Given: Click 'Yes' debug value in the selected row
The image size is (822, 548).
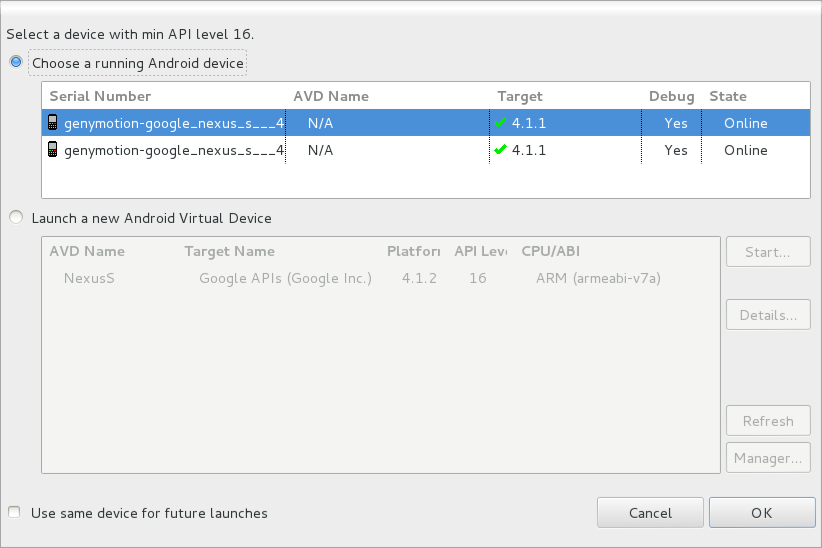Looking at the screenshot, I should click(x=676, y=123).
